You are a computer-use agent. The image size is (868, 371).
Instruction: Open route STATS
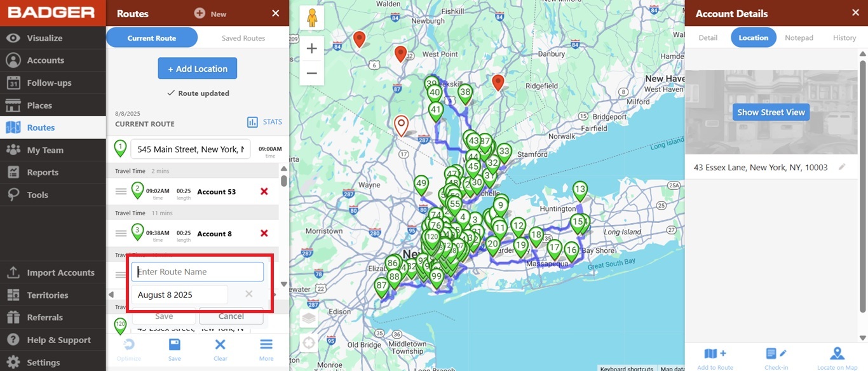coord(264,122)
